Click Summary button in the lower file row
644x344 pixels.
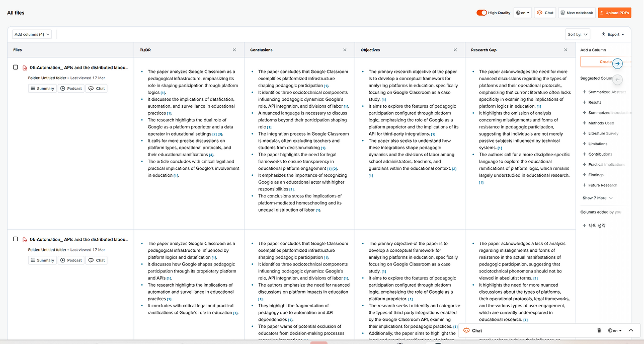42,260
